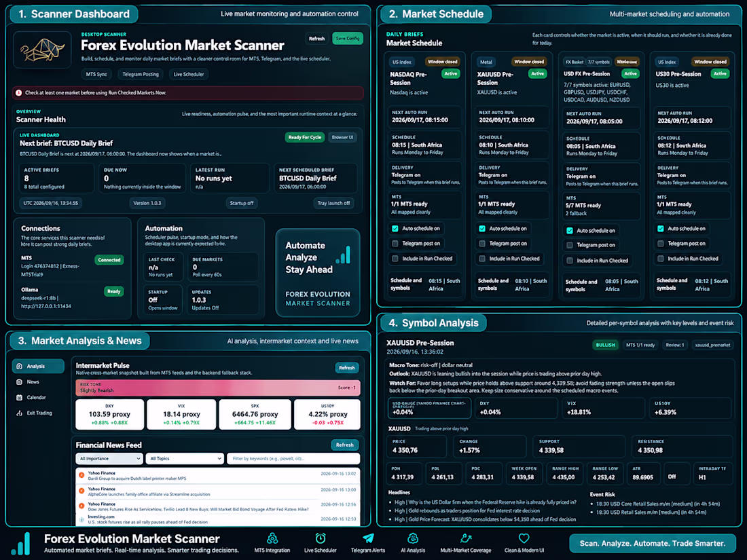Screen dimensions: 747x560
Task: Click Yahoo Finance icon on Dardi Group headline
Action: [x=81, y=475]
